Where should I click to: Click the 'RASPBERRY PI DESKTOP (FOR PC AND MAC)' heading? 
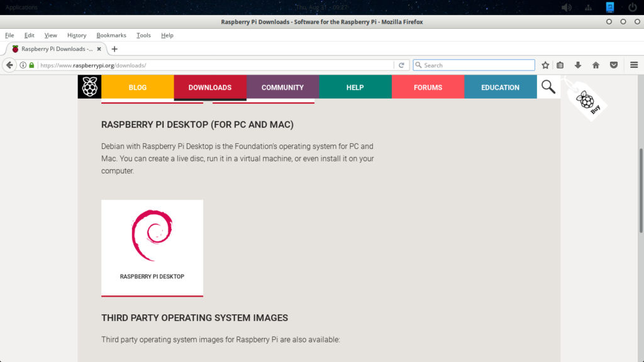(197, 124)
